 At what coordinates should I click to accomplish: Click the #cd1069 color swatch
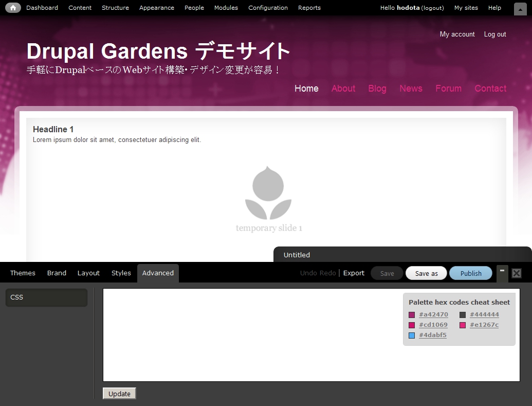pyautogui.click(x=412, y=325)
